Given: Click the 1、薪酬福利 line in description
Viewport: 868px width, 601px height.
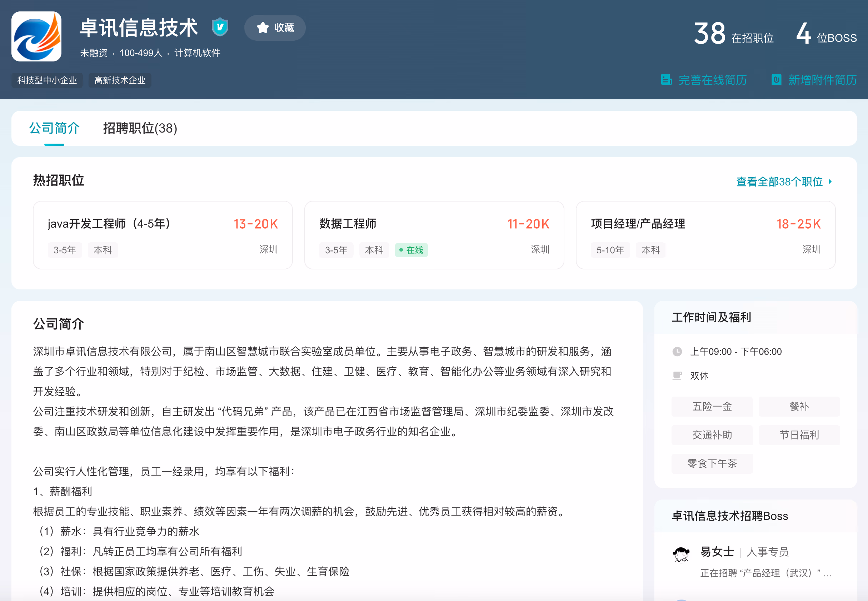Looking at the screenshot, I should tap(63, 491).
